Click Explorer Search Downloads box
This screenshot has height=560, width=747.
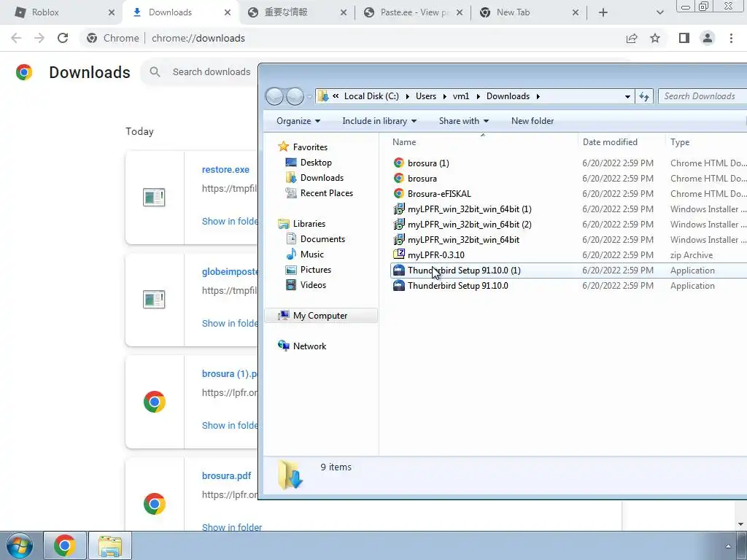tap(703, 96)
